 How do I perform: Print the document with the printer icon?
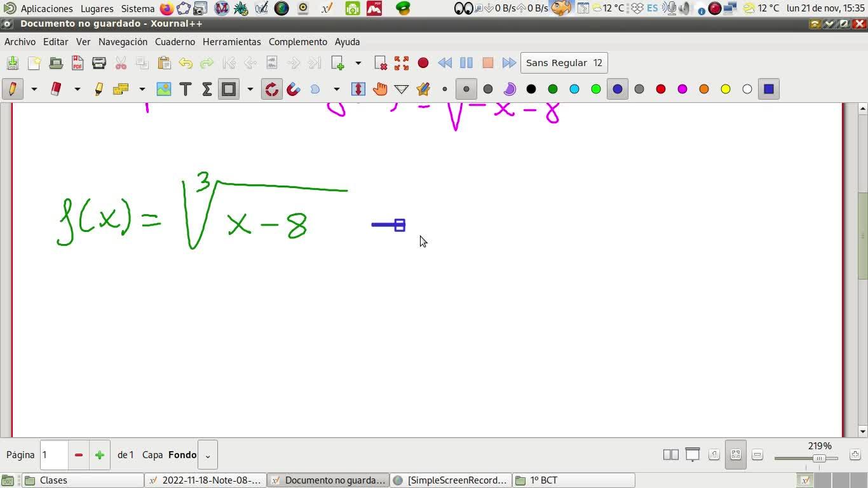pos(99,63)
